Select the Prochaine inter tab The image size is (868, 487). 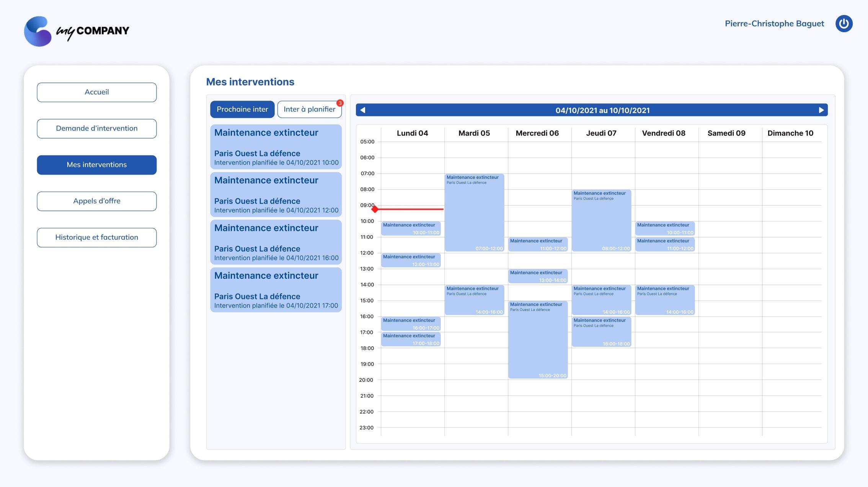(x=242, y=109)
